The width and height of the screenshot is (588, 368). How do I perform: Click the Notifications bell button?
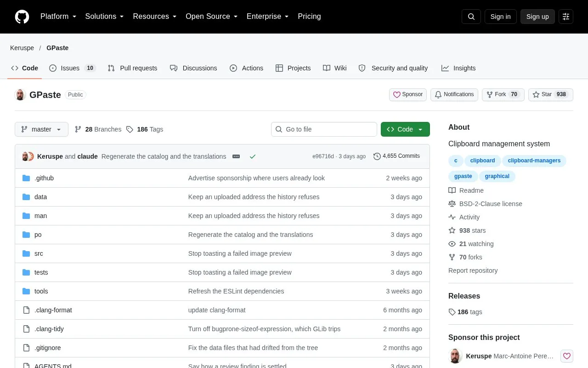454,95
